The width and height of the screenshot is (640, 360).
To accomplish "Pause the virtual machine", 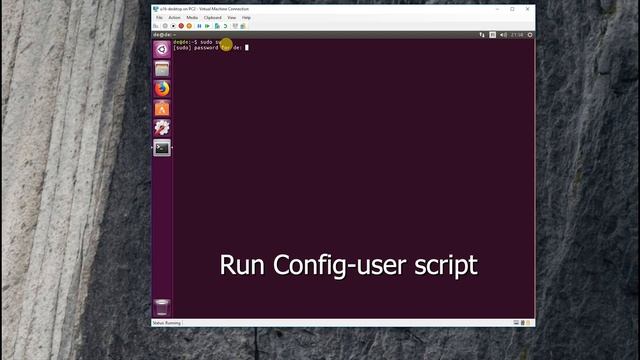I will coord(199,26).
